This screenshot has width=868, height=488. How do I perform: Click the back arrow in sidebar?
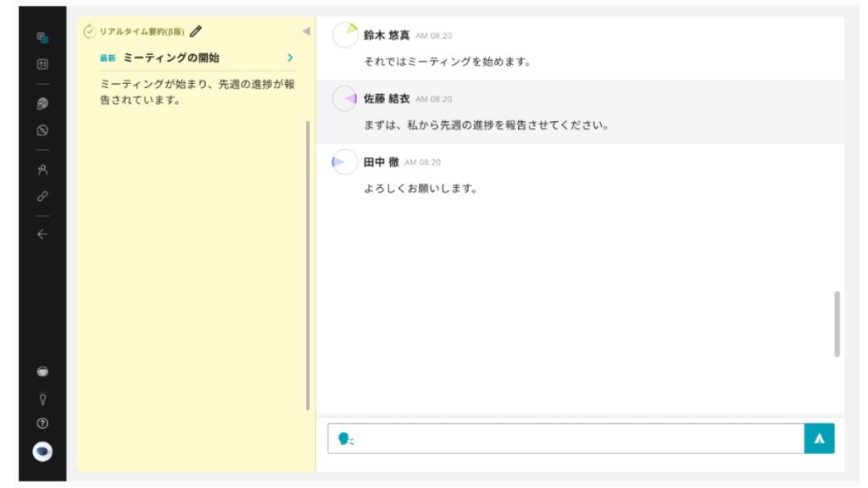click(x=42, y=235)
